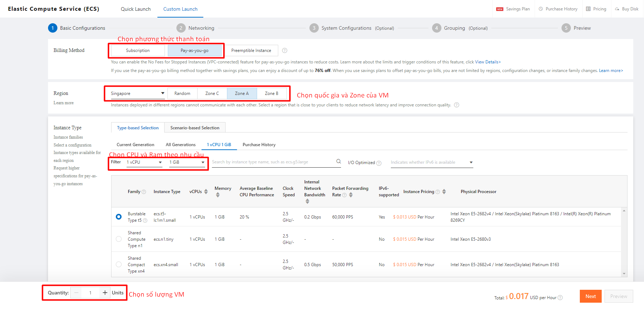Sort by Packet Forwarding Rate arrows

351,195
